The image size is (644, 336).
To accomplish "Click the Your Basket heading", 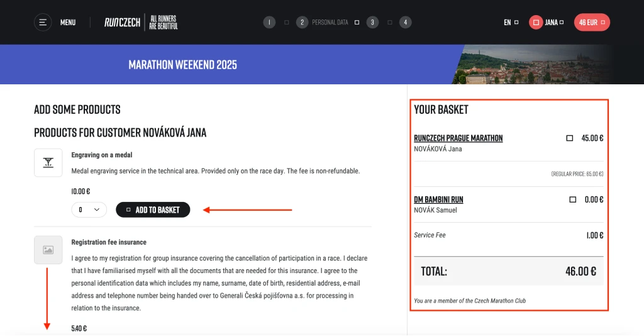I will 441,109.
